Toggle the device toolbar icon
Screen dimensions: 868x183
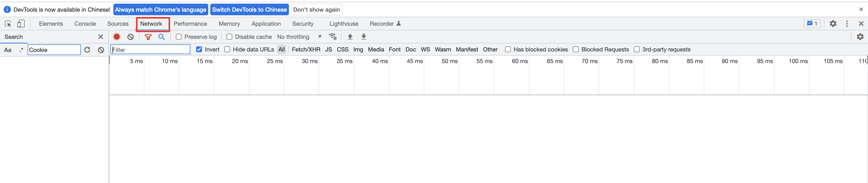pyautogui.click(x=21, y=24)
